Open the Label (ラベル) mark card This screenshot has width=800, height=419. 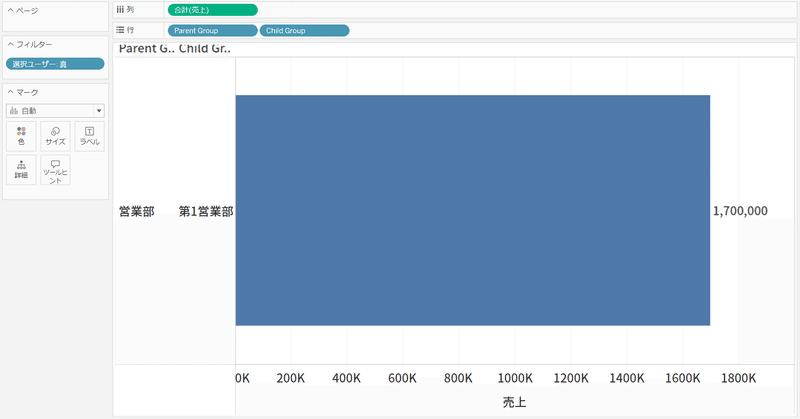89,136
